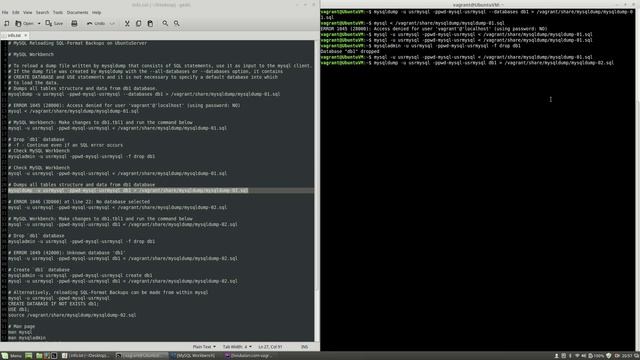Open the Edit menu in gedit
Viewport: 640px width, 360px height.
tap(16, 13)
